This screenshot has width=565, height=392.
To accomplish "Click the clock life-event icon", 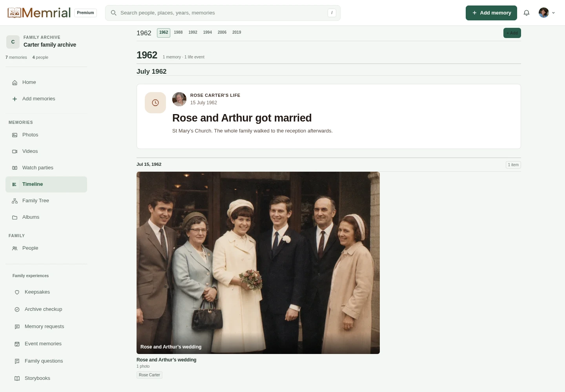I will [x=155, y=103].
